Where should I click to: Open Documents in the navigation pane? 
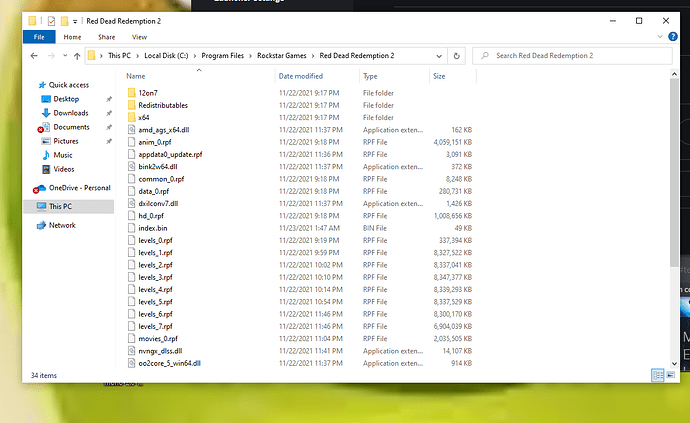pos(71,127)
